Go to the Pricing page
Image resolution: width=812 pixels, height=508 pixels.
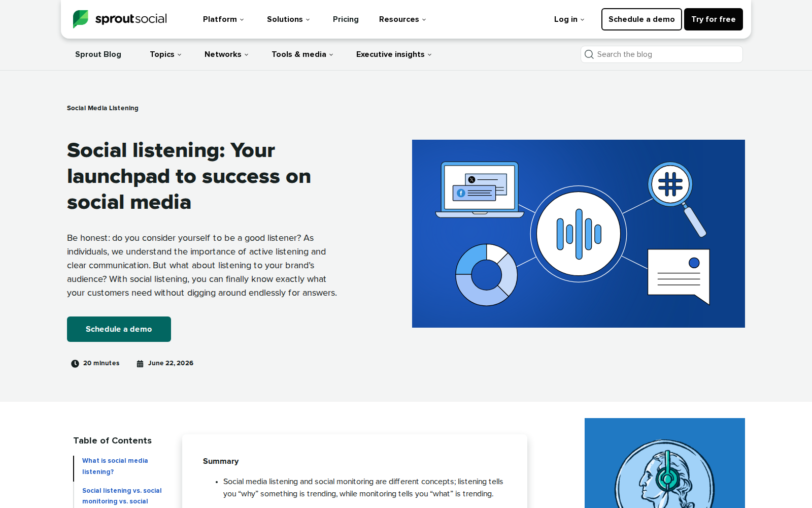346,19
